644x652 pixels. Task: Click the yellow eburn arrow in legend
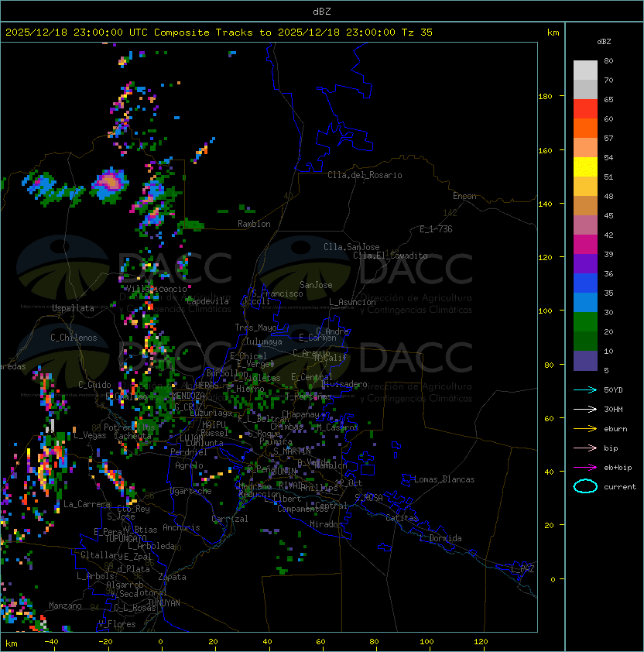(x=585, y=429)
